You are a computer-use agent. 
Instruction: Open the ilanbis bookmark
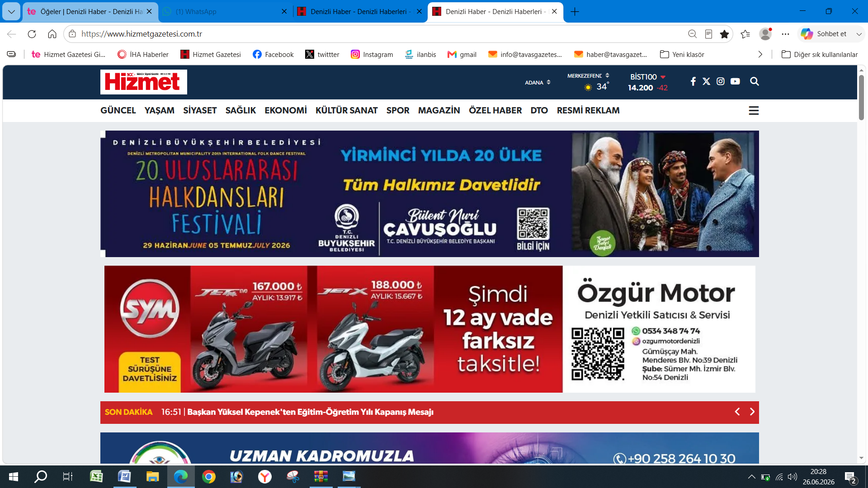(x=420, y=54)
